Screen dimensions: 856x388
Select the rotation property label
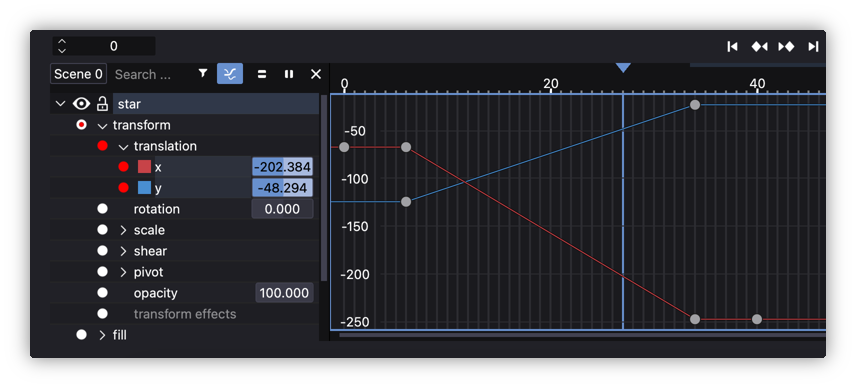pyautogui.click(x=157, y=209)
